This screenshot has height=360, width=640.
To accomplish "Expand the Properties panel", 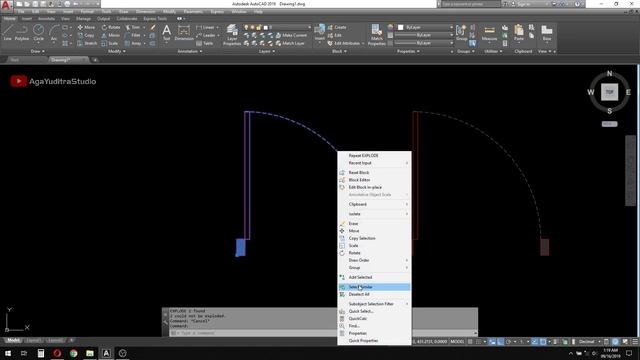I will [408, 51].
